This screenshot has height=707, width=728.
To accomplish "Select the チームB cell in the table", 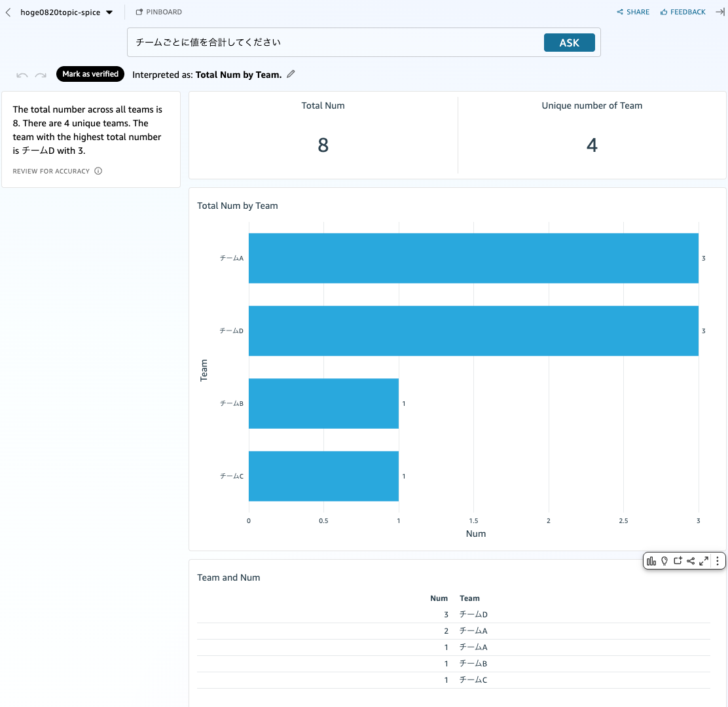I will point(473,663).
